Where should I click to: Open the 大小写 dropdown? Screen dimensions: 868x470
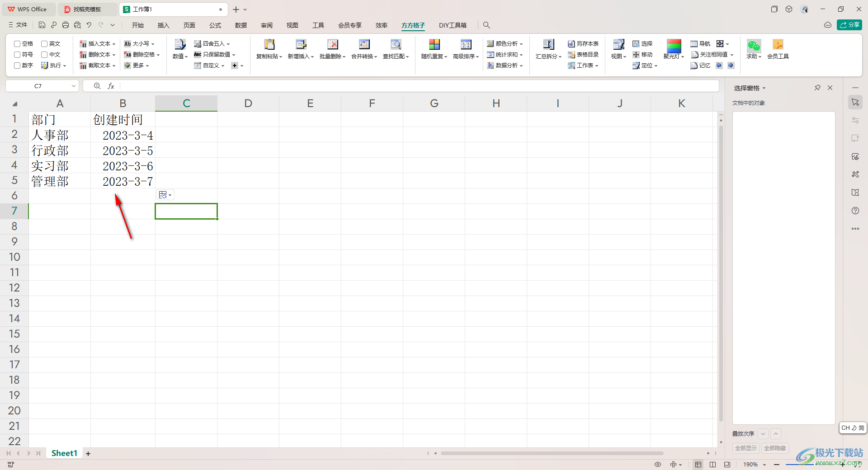pyautogui.click(x=139, y=44)
